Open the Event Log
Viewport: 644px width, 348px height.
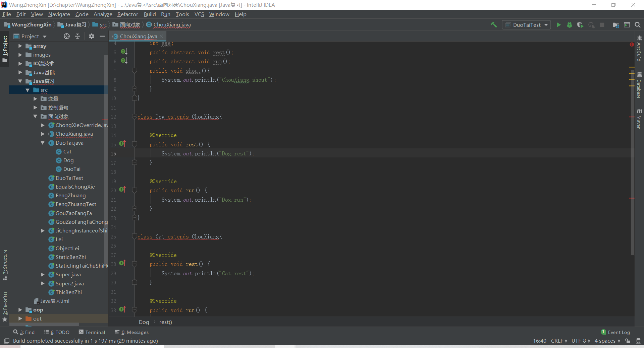click(615, 332)
